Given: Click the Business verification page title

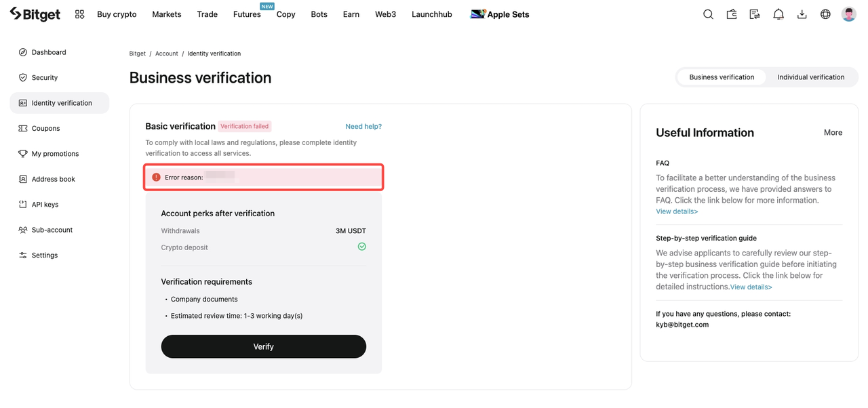Looking at the screenshot, I should click(201, 78).
